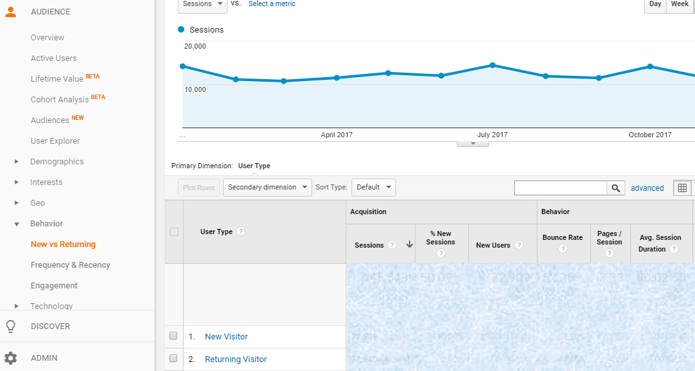
Task: Open the Sort Type Default dropdown
Action: click(x=374, y=187)
